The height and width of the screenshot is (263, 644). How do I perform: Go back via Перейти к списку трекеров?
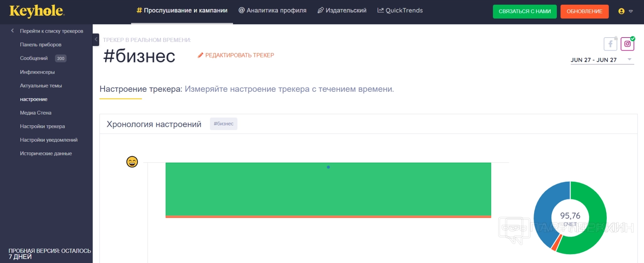[x=51, y=31]
